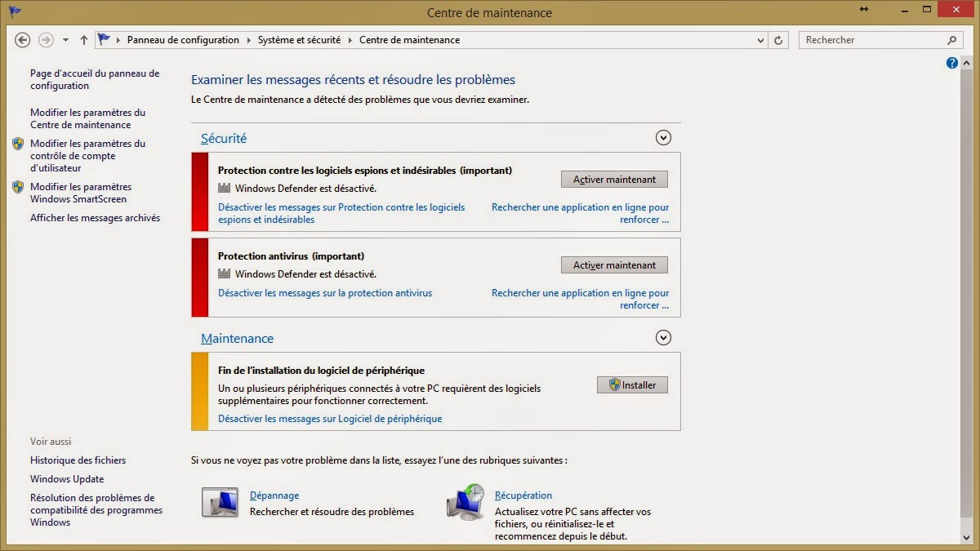Click Defender castle icon under Protection antivirus
The image size is (980, 551).
(x=225, y=274)
